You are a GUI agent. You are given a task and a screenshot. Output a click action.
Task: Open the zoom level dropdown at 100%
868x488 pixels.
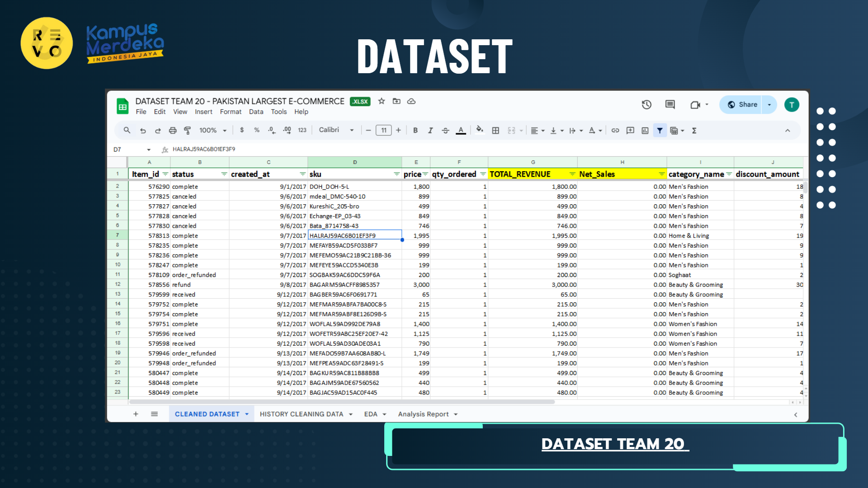pos(212,130)
